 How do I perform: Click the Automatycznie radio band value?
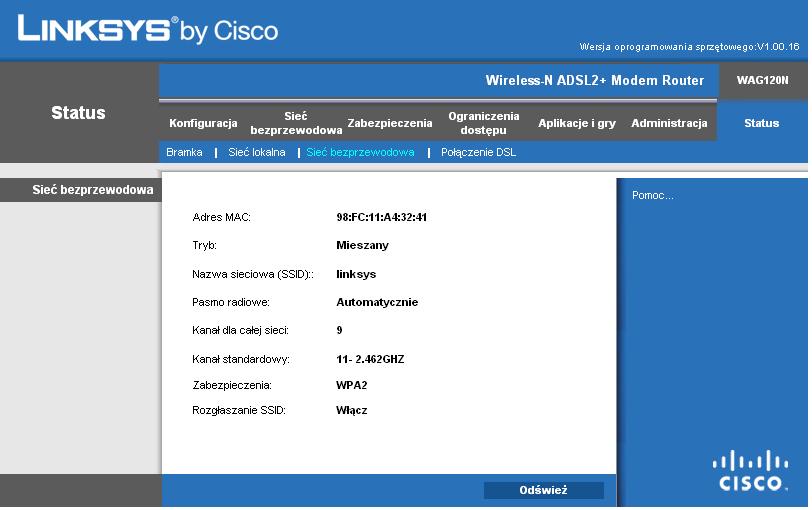coord(376,302)
